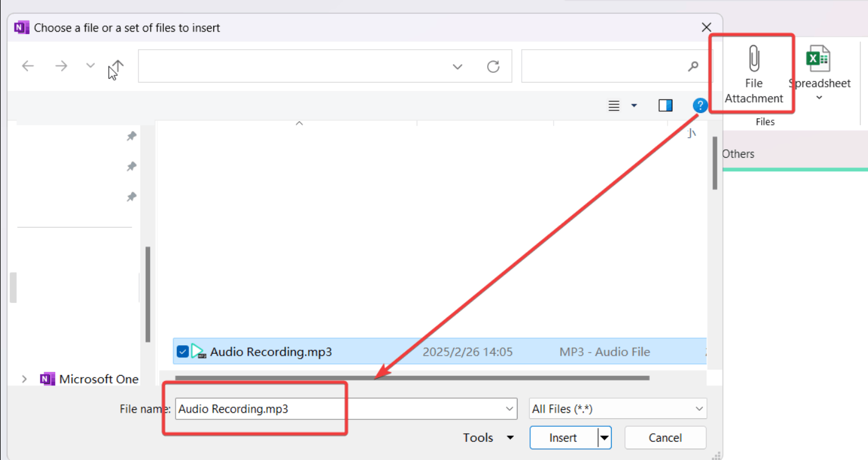
Task: Uncheck the Audio Recording.mp3 checkbox
Action: click(x=182, y=351)
